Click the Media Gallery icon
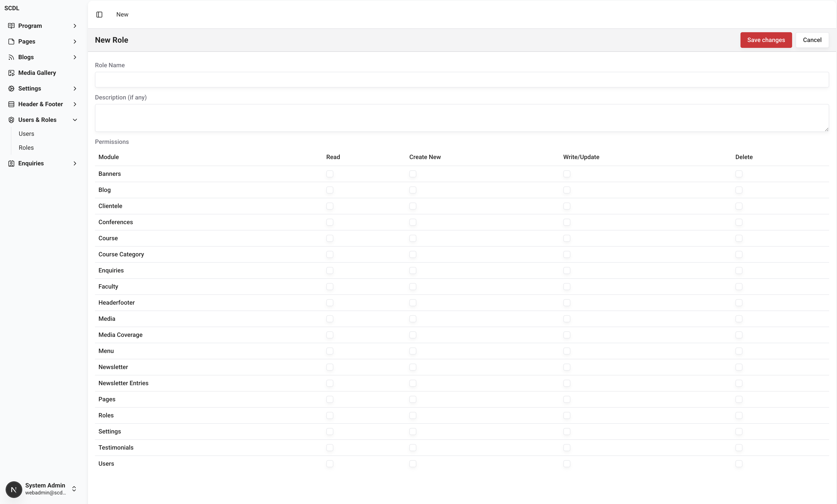The height and width of the screenshot is (504, 837). (11, 73)
